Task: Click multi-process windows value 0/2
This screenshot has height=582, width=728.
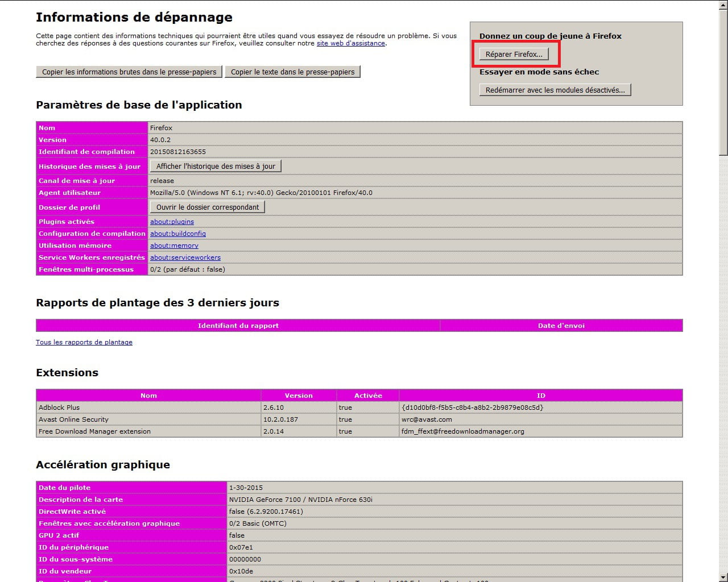Action: pos(187,269)
